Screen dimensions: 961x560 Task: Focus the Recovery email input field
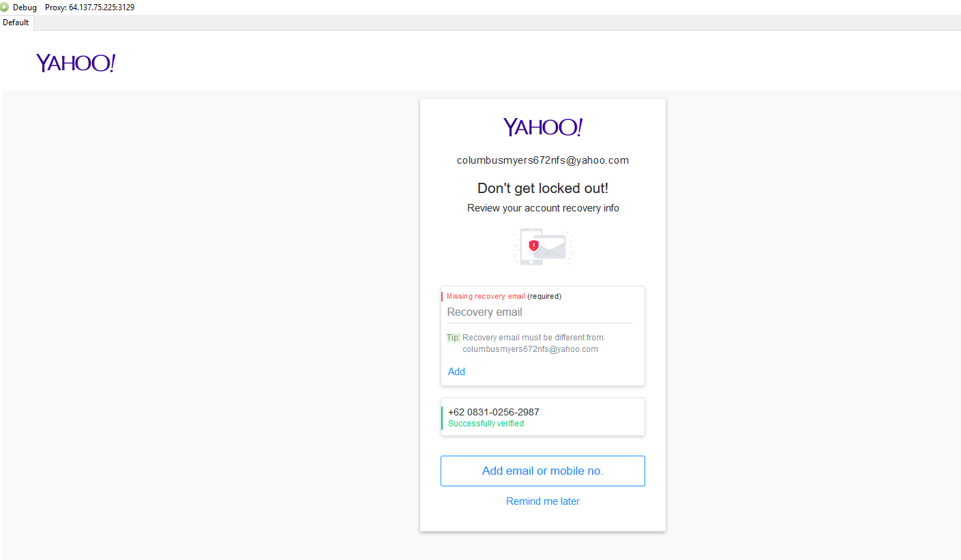pyautogui.click(x=539, y=312)
